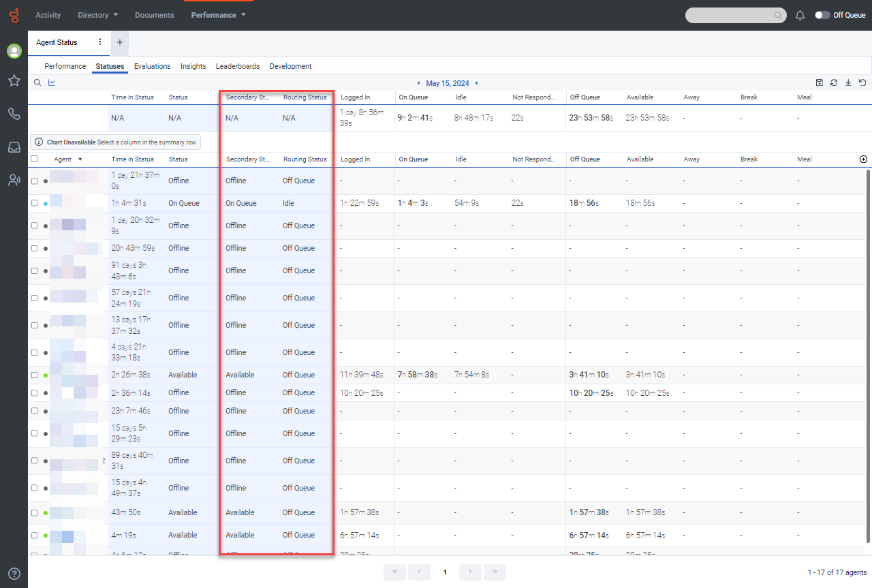Toggle the Off Queue switch
This screenshot has height=588, width=872.
[822, 15]
